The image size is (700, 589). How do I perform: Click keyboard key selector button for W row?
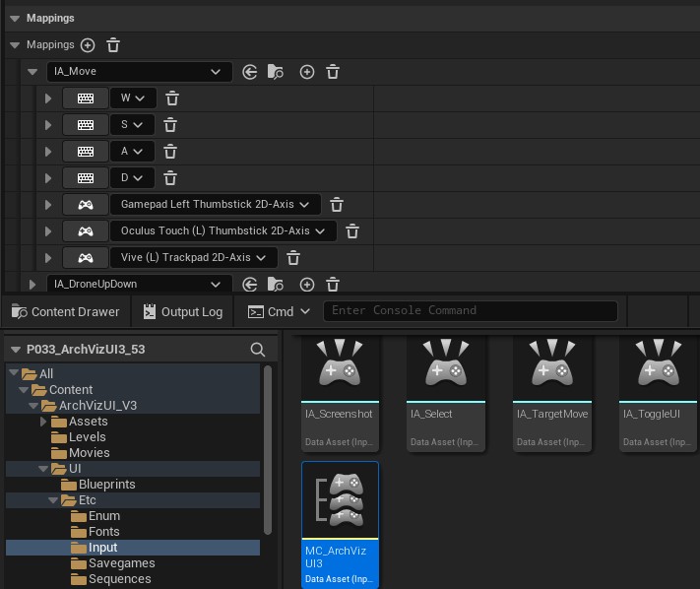(86, 98)
